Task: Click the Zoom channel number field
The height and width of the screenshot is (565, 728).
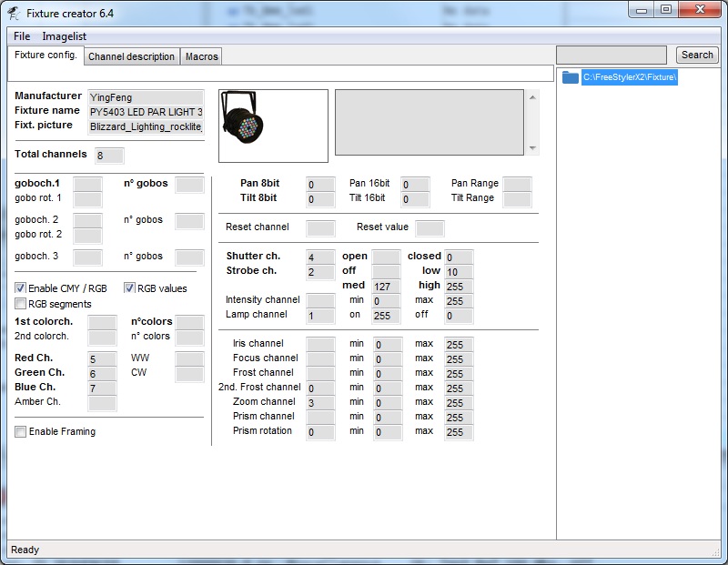Action: [x=320, y=403]
